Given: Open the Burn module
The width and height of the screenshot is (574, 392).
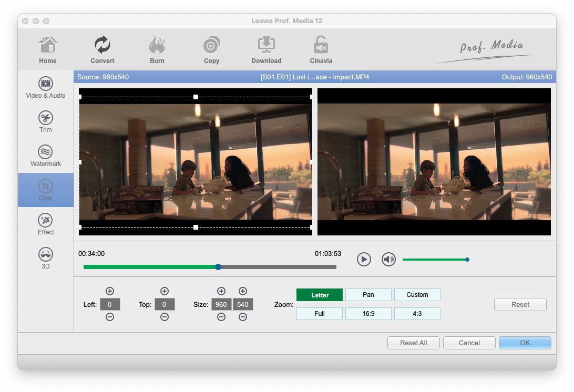Looking at the screenshot, I should coord(157,49).
